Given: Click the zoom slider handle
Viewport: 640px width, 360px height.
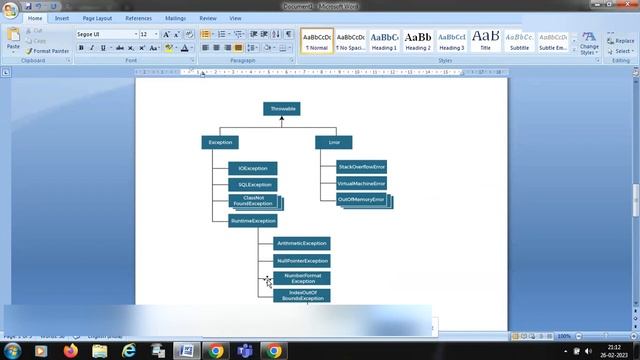Looking at the screenshot, I should (605, 336).
